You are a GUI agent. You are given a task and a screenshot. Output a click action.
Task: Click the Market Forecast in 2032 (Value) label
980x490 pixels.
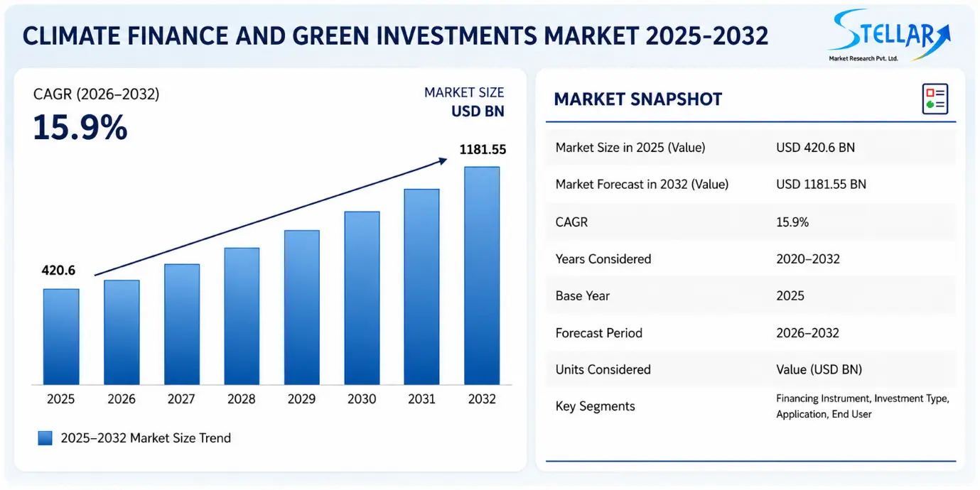pyautogui.click(x=642, y=185)
